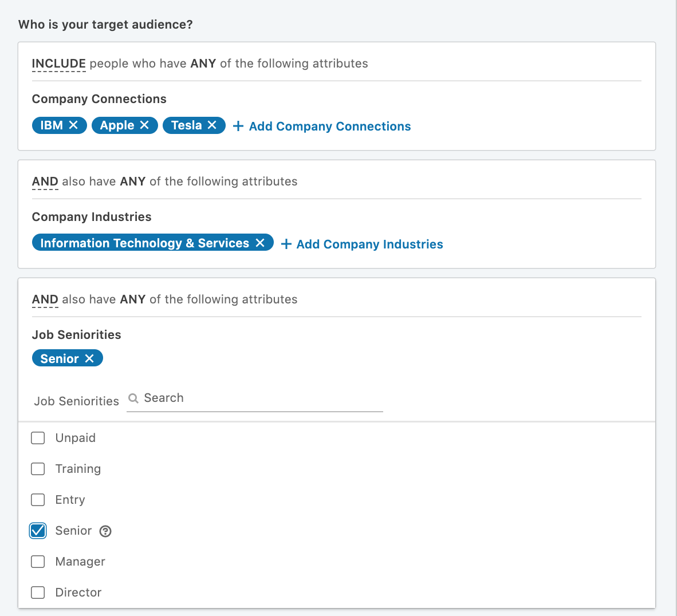Remove the Tesla company tag
The height and width of the screenshot is (616, 677).
212,125
